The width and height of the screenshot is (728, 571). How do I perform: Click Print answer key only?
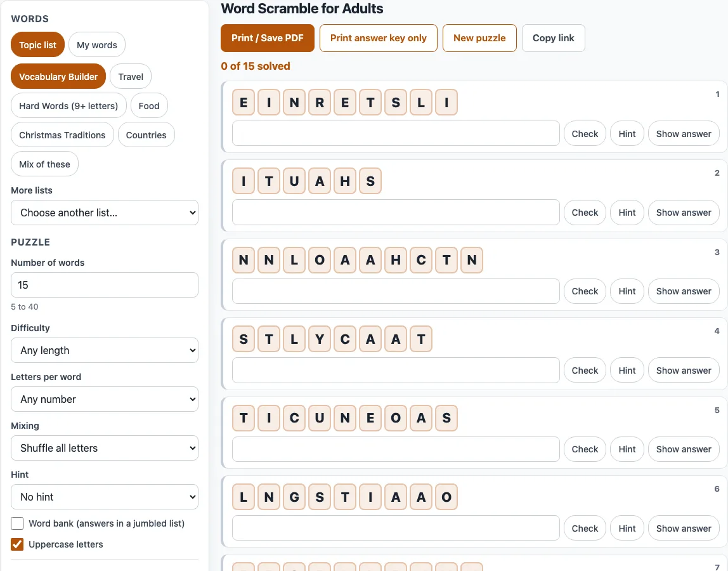point(379,38)
